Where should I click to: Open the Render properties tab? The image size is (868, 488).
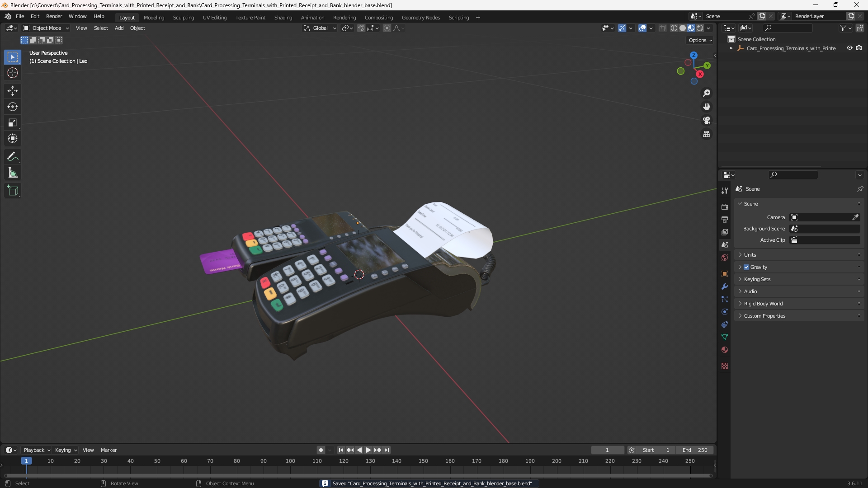point(725,206)
